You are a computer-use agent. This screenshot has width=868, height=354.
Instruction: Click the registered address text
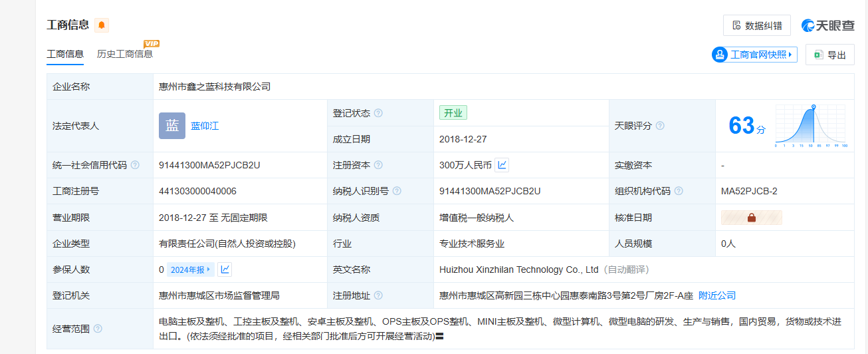pyautogui.click(x=566, y=295)
